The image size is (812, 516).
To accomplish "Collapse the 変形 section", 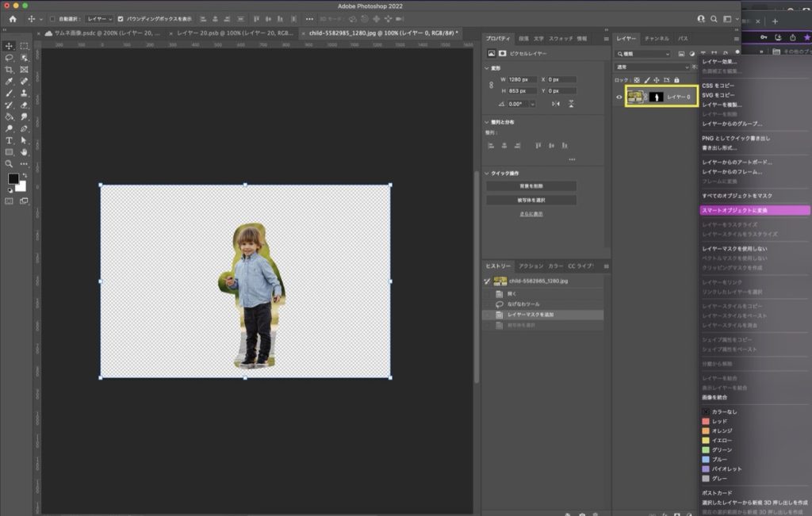I will [487, 68].
